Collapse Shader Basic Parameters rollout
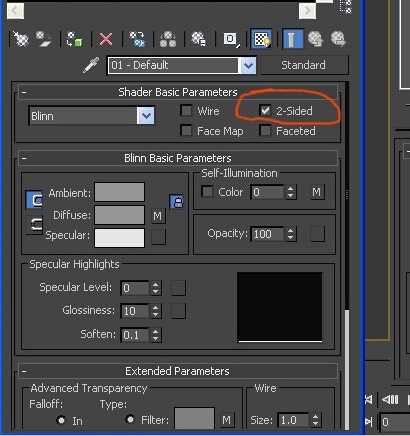The width and height of the screenshot is (410, 436). pyautogui.click(x=24, y=92)
